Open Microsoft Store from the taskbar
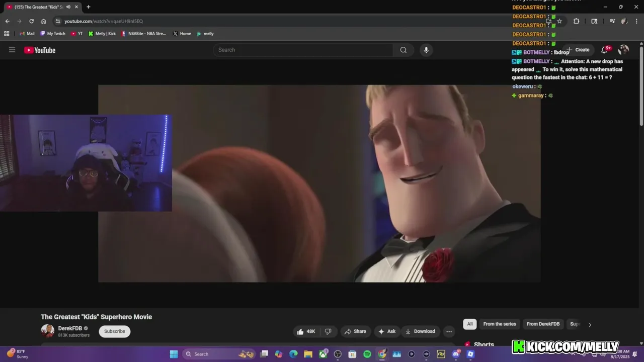Image resolution: width=644 pixels, height=362 pixels. pyautogui.click(x=352, y=354)
